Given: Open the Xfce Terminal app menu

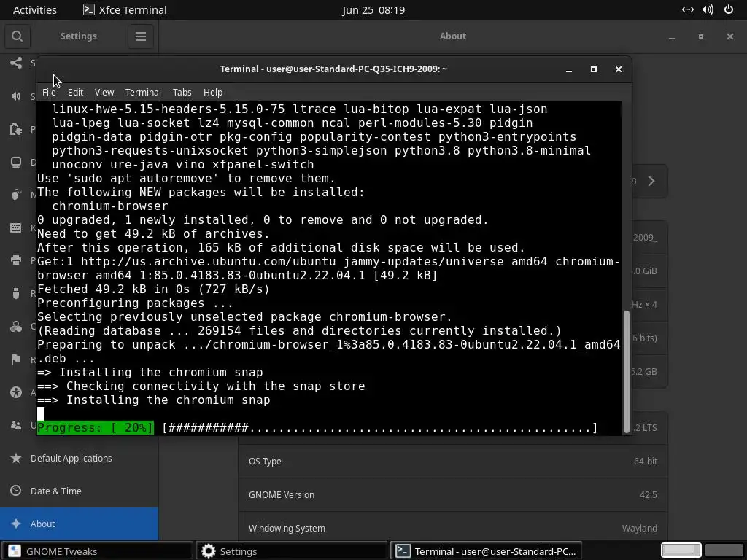Looking at the screenshot, I should click(125, 9).
